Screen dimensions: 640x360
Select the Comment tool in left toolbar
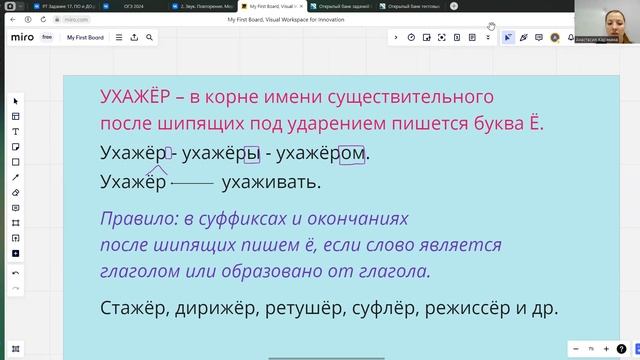(16, 208)
